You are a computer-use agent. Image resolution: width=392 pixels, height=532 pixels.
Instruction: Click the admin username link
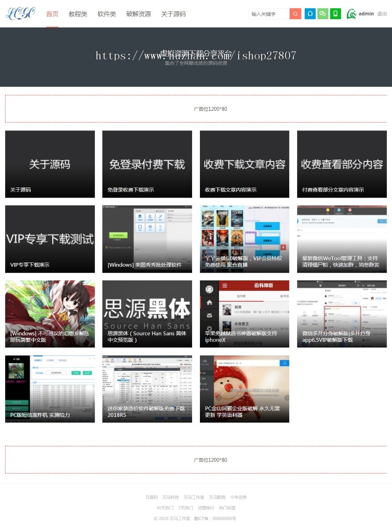366,14
